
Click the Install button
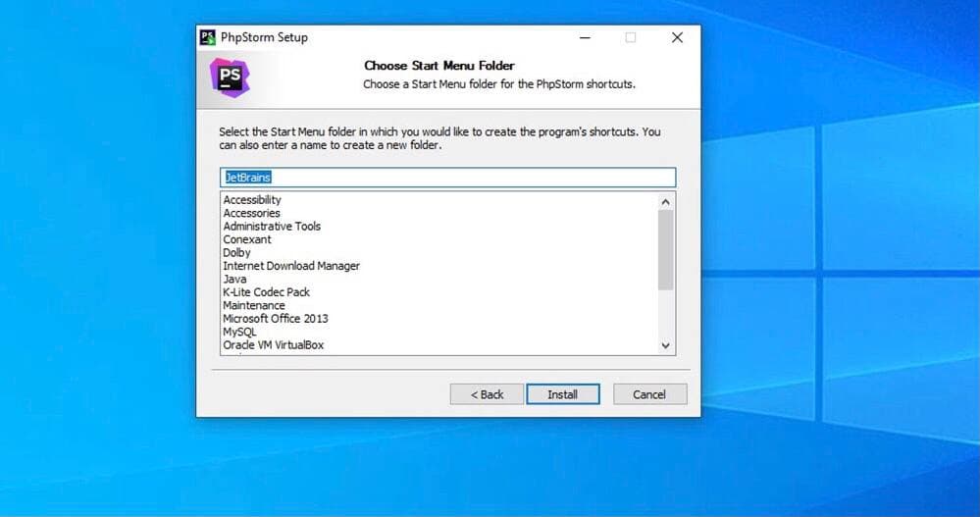562,394
